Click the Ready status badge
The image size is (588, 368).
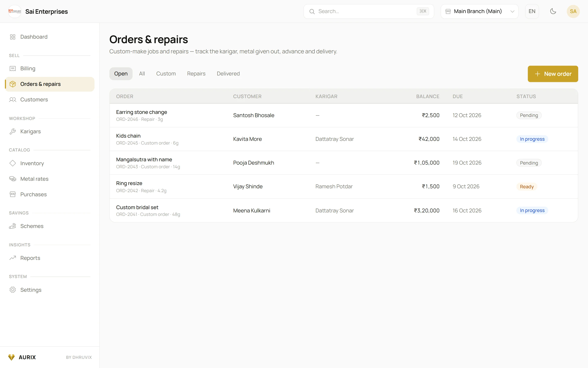(x=527, y=187)
